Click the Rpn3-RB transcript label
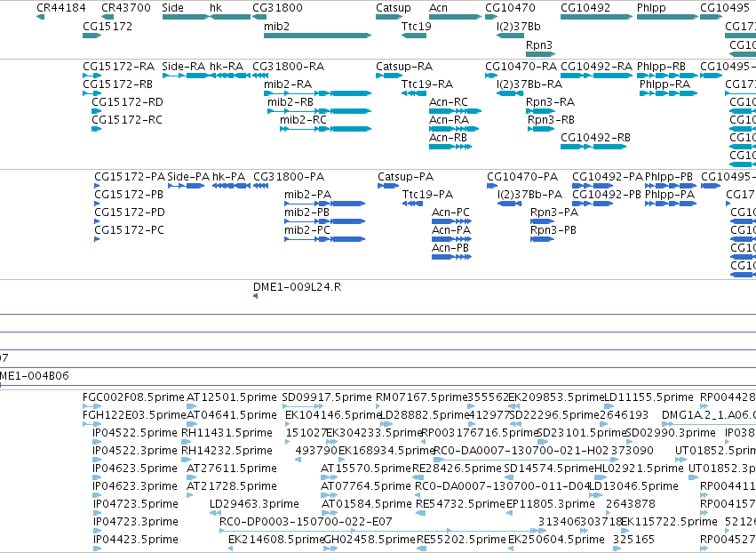Screen dimensions: 756x553 551,120
